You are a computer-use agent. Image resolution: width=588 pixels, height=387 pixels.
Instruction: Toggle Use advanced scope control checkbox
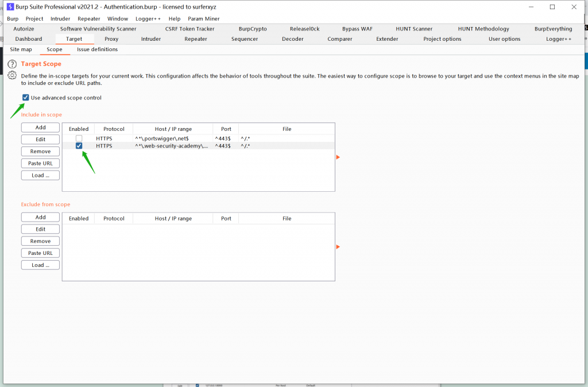(25, 98)
